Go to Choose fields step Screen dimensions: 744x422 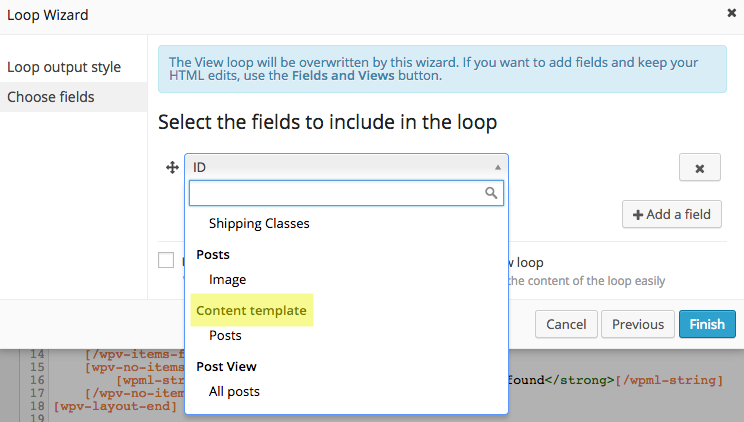coord(74,97)
